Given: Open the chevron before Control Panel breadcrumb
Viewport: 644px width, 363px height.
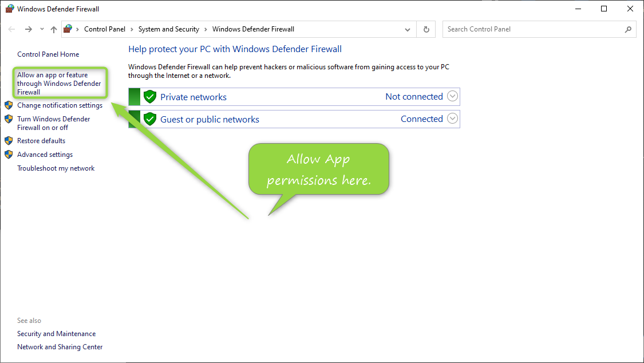Looking at the screenshot, I should click(78, 30).
